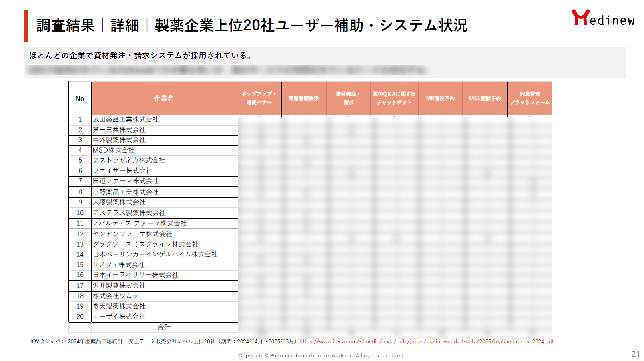Screen dimensions: 644x361
Task: Open the IQVIA topline data PDF link
Action: pyautogui.click(x=426, y=341)
